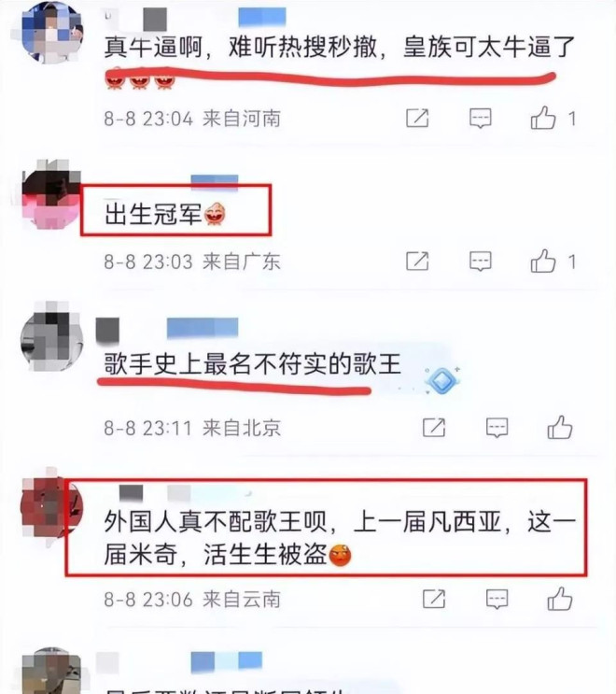Viewport: 616px width, 694px height.
Task: Open avatar of the 河南 commenter
Action: [x=52, y=32]
